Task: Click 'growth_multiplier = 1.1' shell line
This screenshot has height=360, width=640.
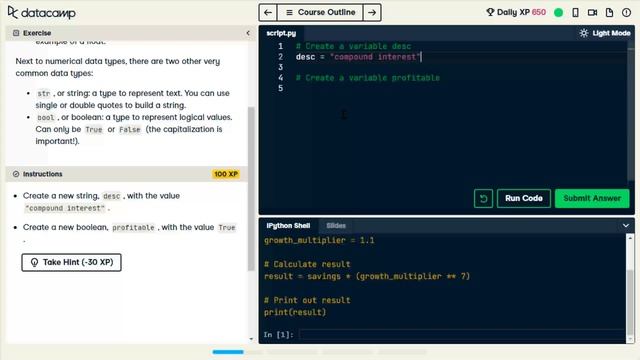Action: click(319, 240)
